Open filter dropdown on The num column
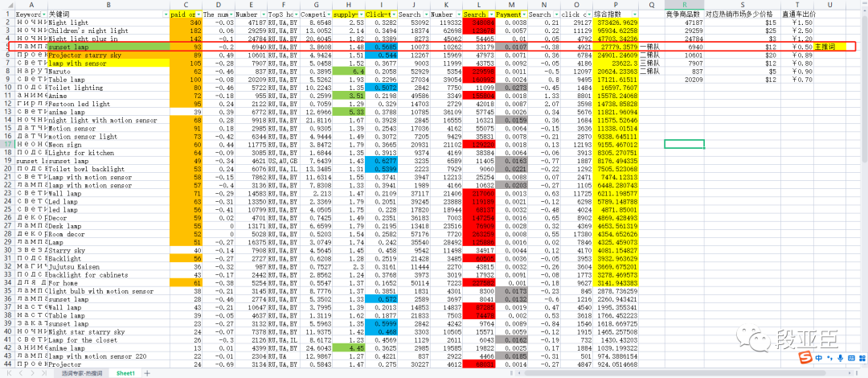 pos(231,14)
